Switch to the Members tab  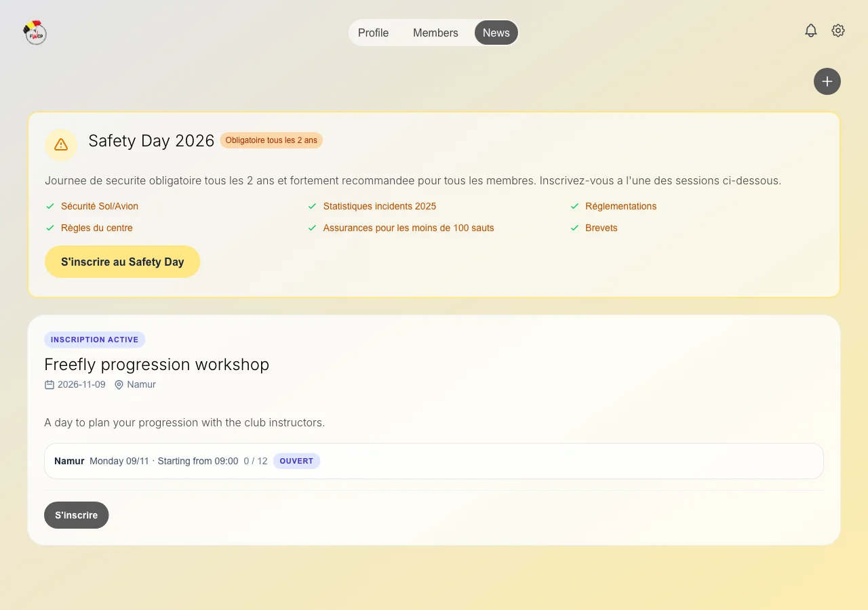(x=435, y=33)
